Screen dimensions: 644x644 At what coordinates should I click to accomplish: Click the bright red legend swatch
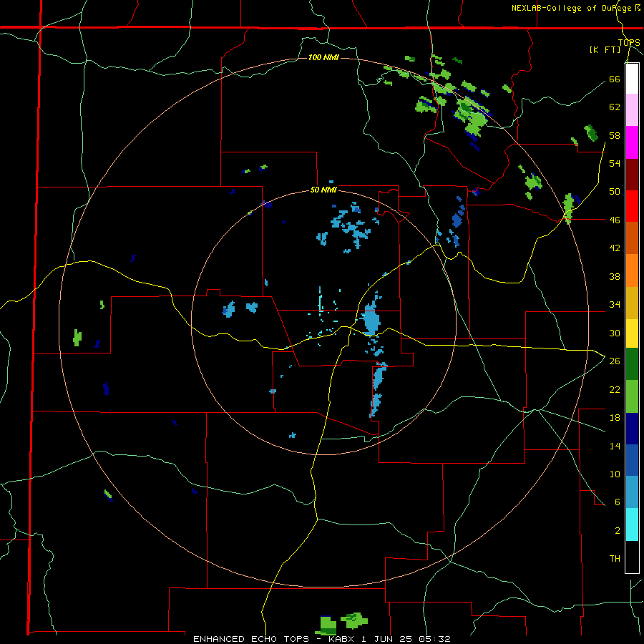click(x=632, y=206)
